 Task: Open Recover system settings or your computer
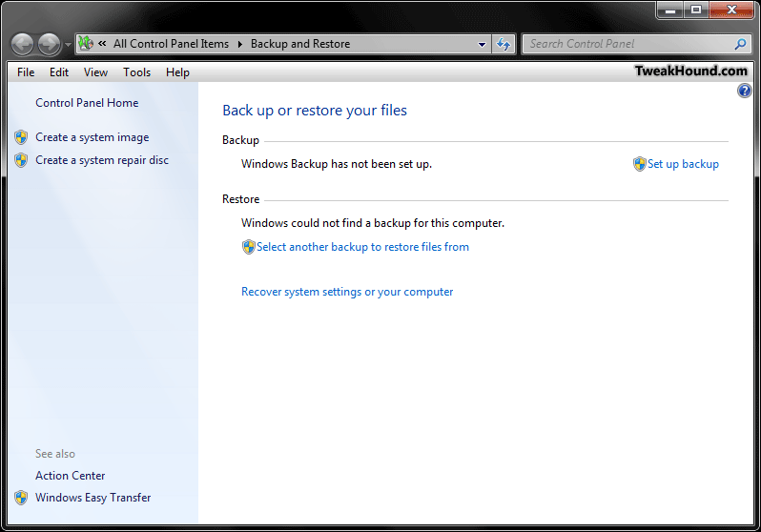pos(347,292)
